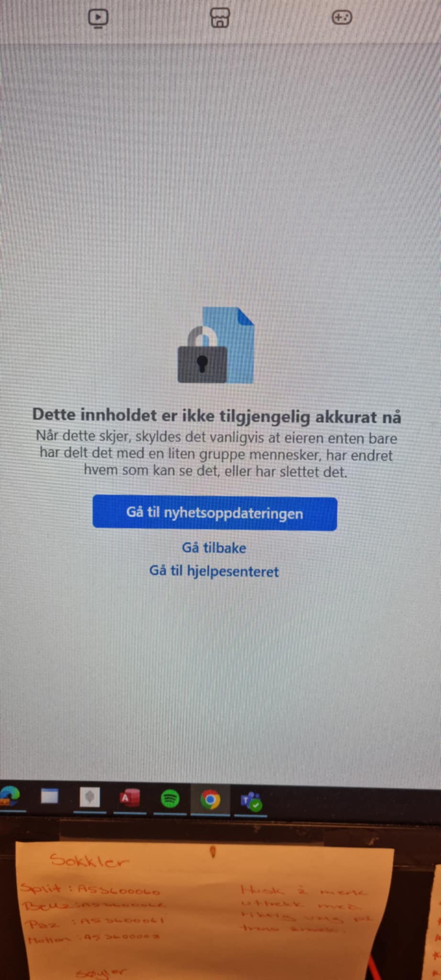The height and width of the screenshot is (980, 441).
Task: Click the pin holding the paper note
Action: 213,852
